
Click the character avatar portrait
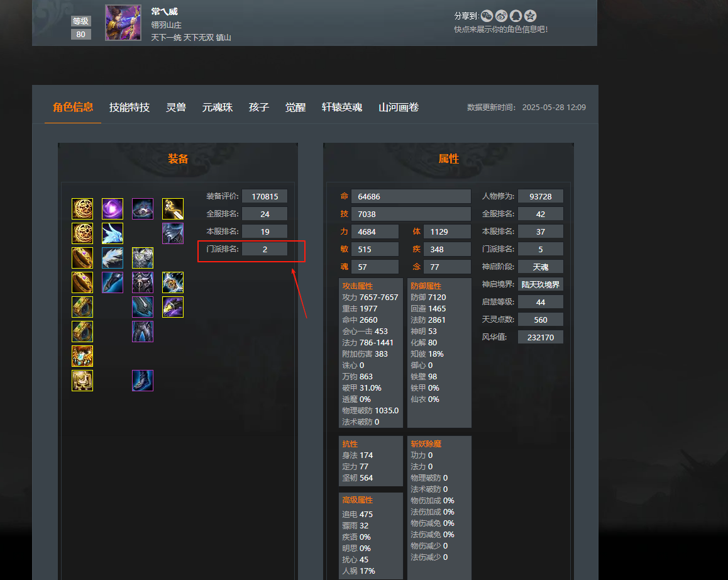(123, 23)
